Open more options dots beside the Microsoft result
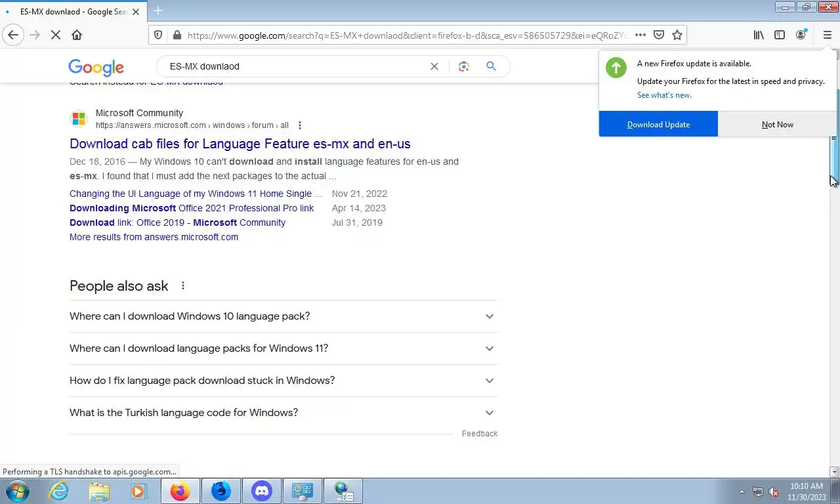Image resolution: width=840 pixels, height=504 pixels. click(x=300, y=125)
